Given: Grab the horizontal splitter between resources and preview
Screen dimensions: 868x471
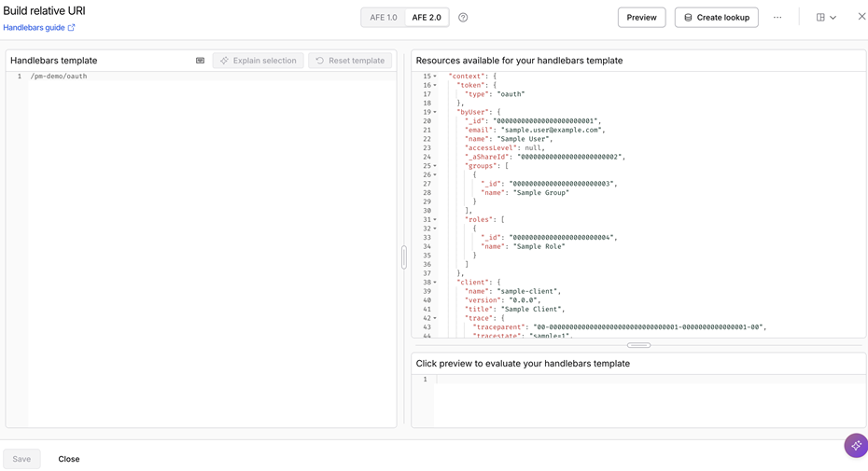Looking at the screenshot, I should coord(638,345).
